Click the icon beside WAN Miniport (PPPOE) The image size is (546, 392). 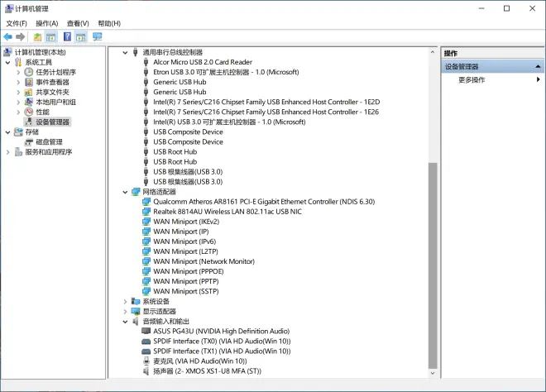pyautogui.click(x=146, y=271)
